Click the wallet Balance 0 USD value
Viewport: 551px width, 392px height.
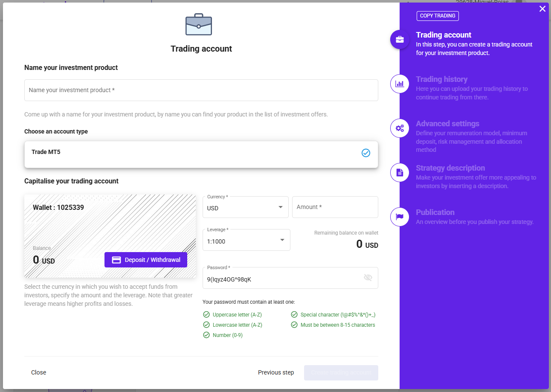(44, 260)
